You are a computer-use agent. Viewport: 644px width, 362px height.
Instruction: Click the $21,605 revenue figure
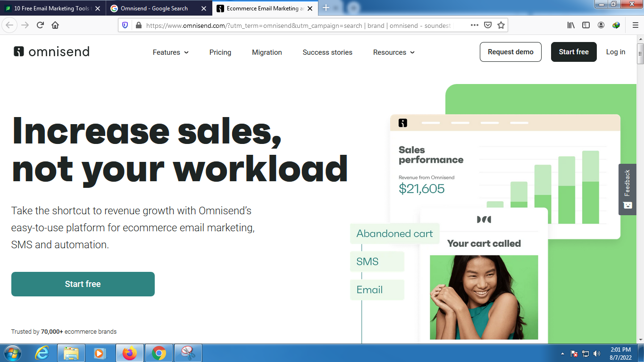422,189
